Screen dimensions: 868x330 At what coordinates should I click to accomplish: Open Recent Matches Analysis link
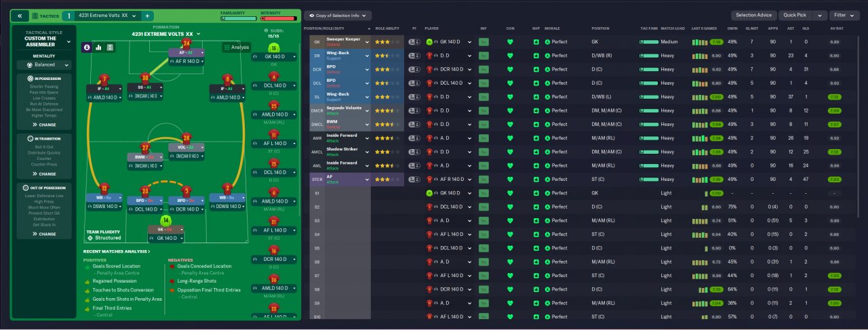pyautogui.click(x=117, y=251)
